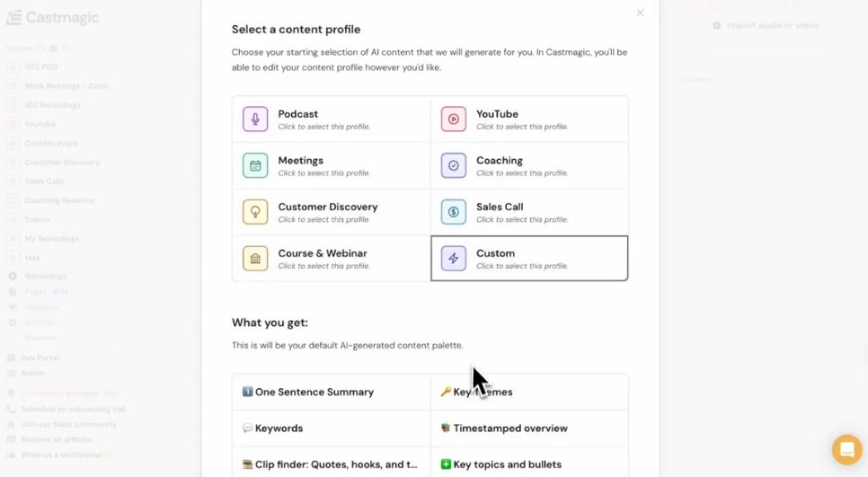
Task: Click the Join our Slack community link
Action: click(x=69, y=424)
